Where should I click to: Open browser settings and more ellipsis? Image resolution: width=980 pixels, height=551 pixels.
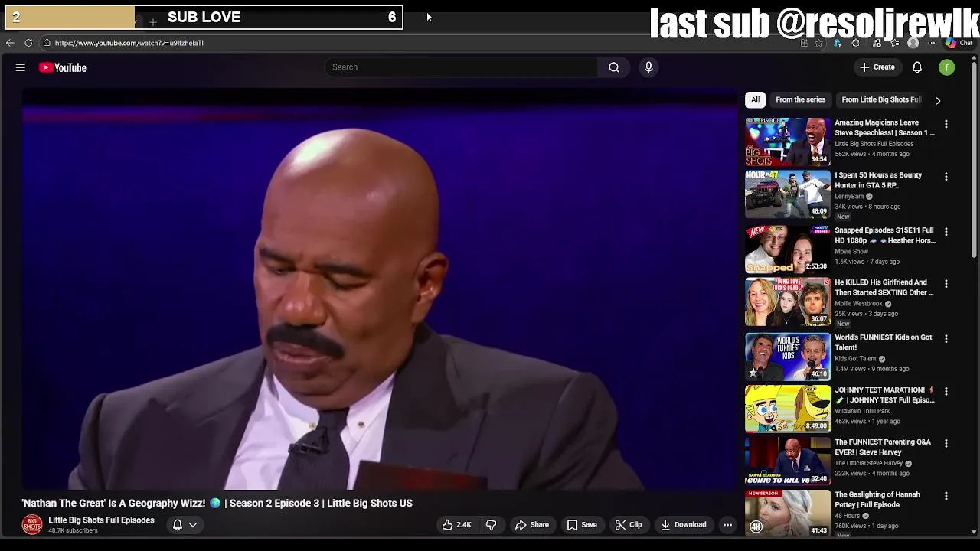click(932, 43)
